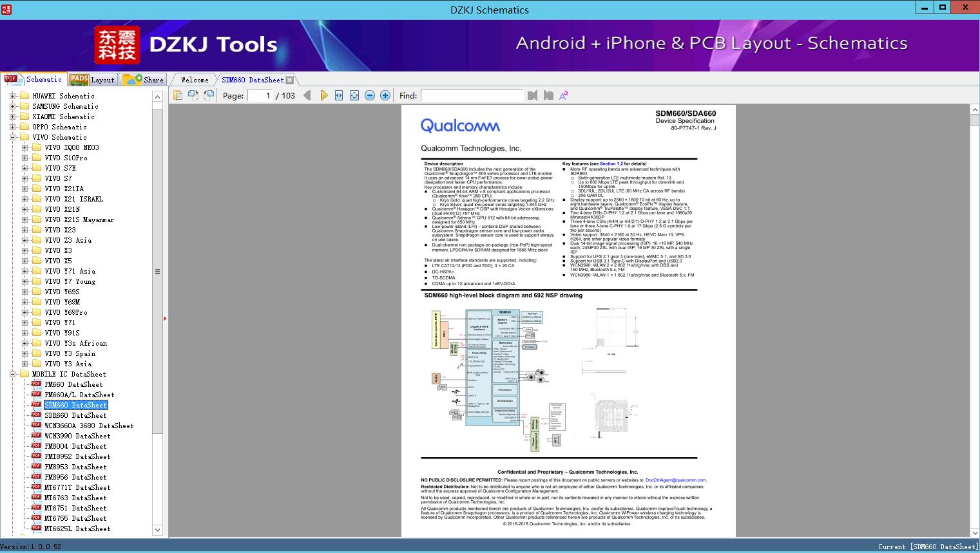The height and width of the screenshot is (553, 980).
Task: Click the PDF icon beside PM660 DataSheet
Action: 36,384
